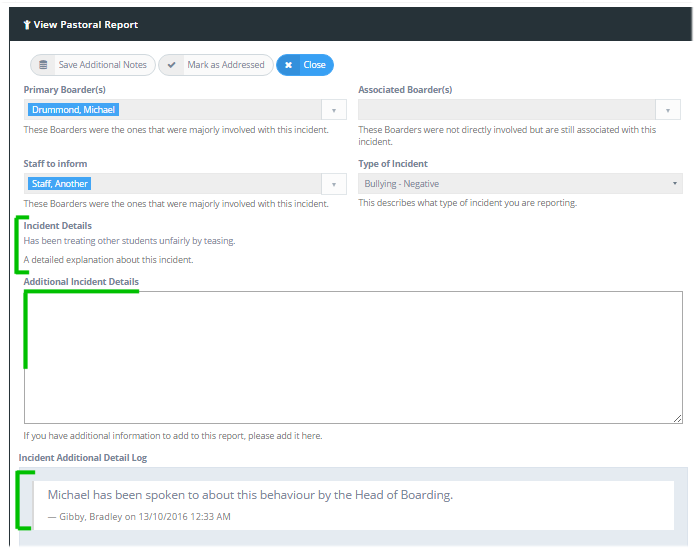Close the Pastoral Report dialog
Screen dimensions: 694x548
click(305, 65)
